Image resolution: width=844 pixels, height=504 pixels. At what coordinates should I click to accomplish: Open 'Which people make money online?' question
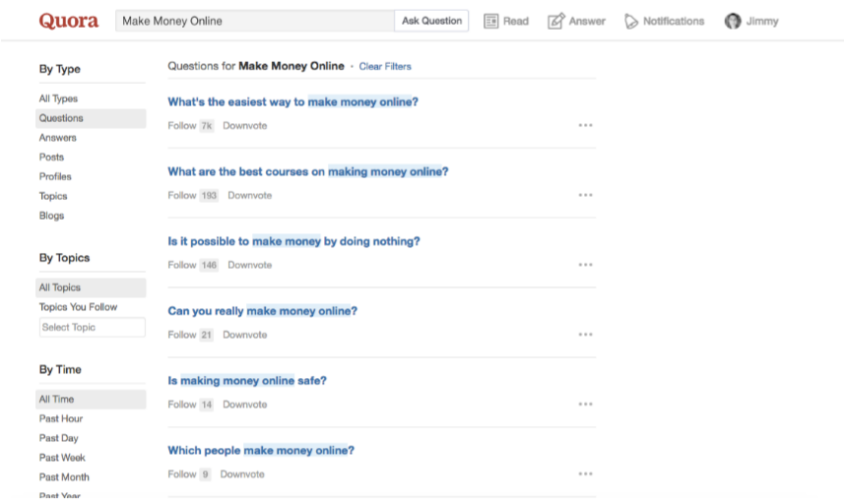261,450
